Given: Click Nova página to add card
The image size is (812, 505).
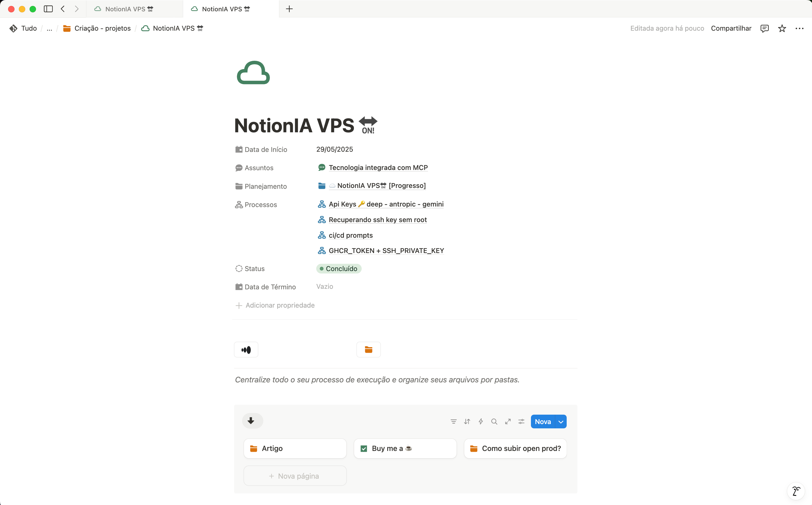Looking at the screenshot, I should click(x=295, y=476).
